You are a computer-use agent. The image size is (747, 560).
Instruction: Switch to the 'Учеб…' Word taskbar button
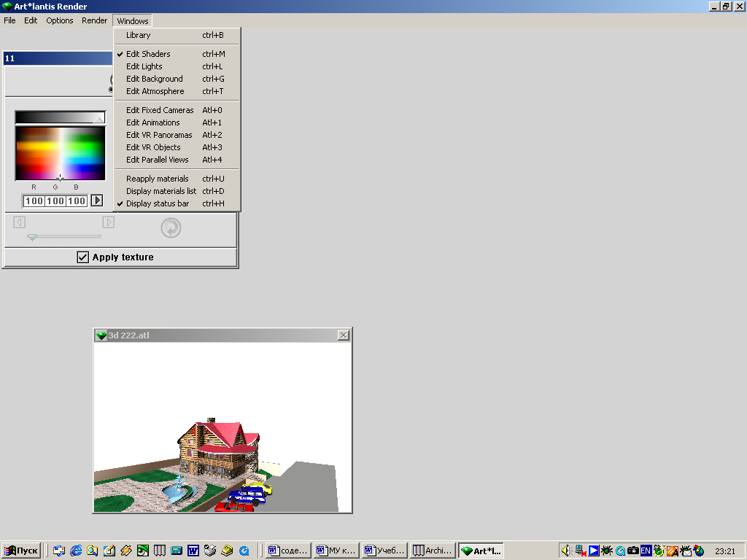pos(384,551)
